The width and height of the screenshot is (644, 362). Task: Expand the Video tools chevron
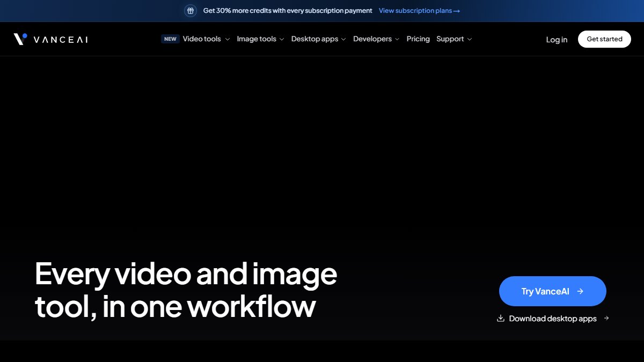[228, 39]
